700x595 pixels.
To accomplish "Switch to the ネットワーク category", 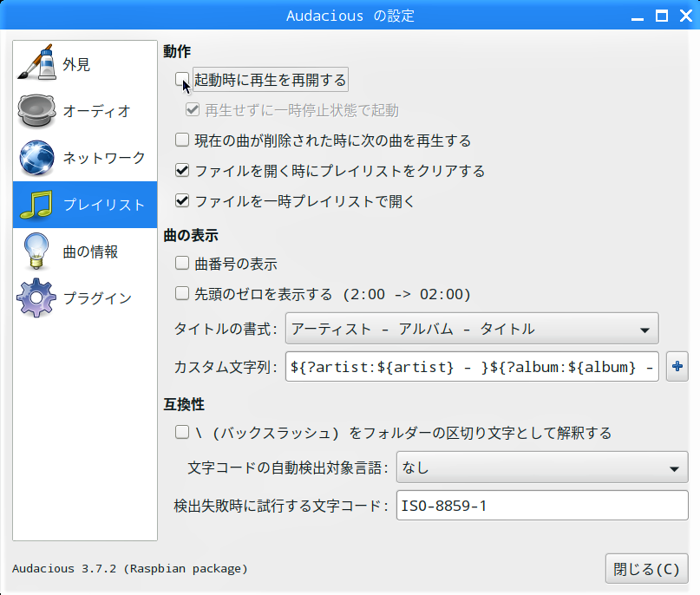I will click(85, 158).
